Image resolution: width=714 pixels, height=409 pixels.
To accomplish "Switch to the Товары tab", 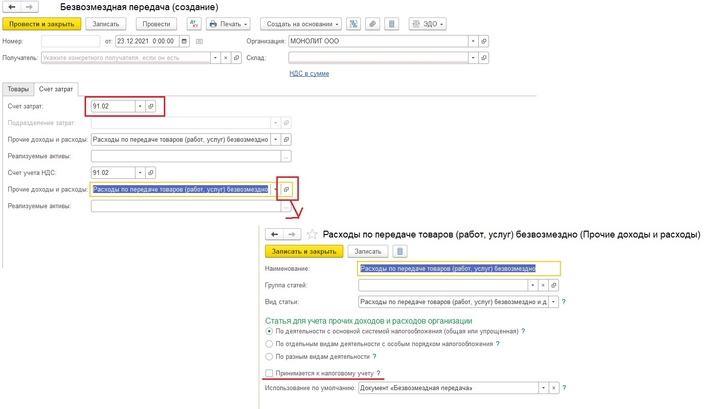I will (x=18, y=89).
